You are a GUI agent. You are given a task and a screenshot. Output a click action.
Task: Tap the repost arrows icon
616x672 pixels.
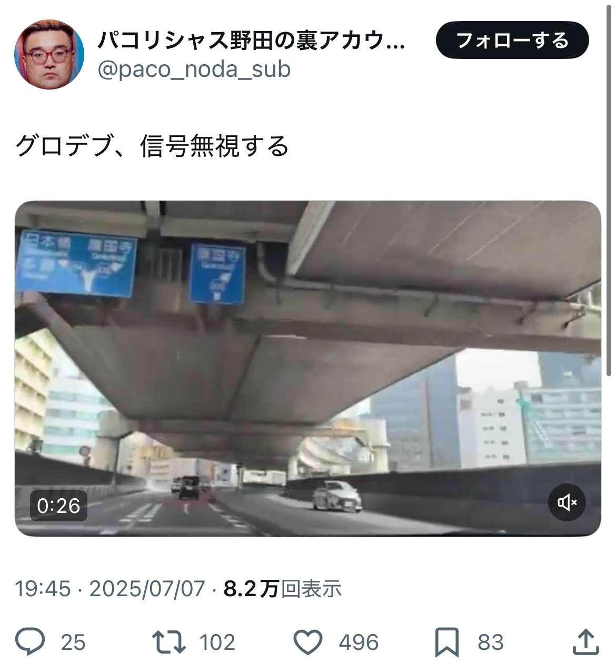click(x=168, y=643)
